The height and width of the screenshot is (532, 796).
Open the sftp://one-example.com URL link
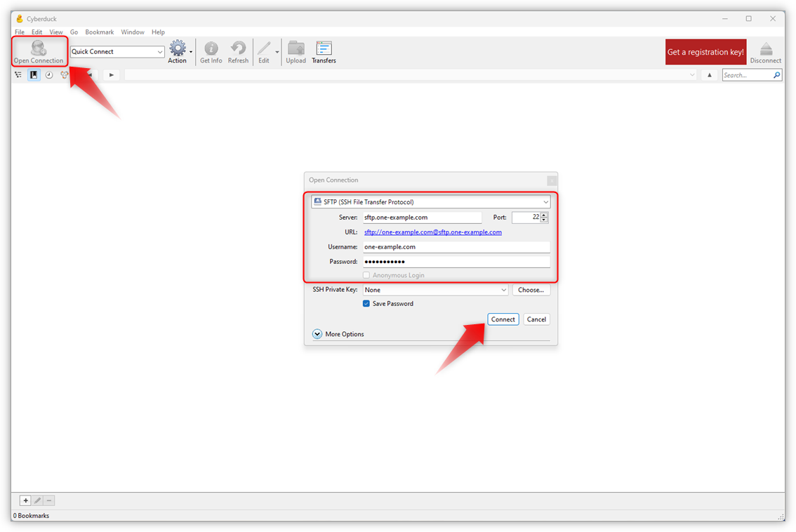coord(433,232)
